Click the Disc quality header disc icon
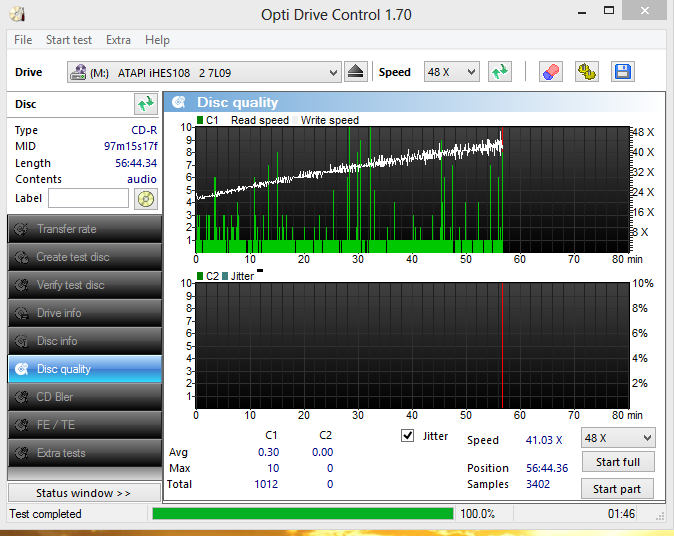The image size is (674, 536). point(178,102)
